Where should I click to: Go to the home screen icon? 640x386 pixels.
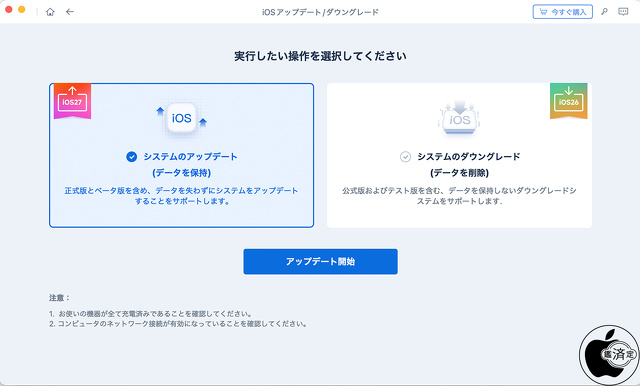50,12
